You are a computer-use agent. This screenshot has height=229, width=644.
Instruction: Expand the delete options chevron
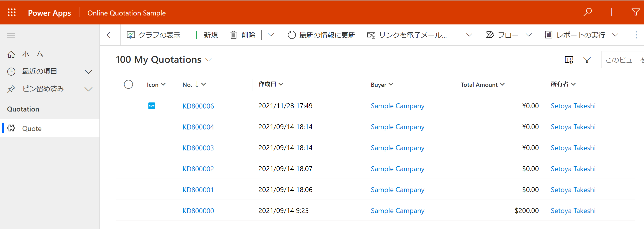271,35
